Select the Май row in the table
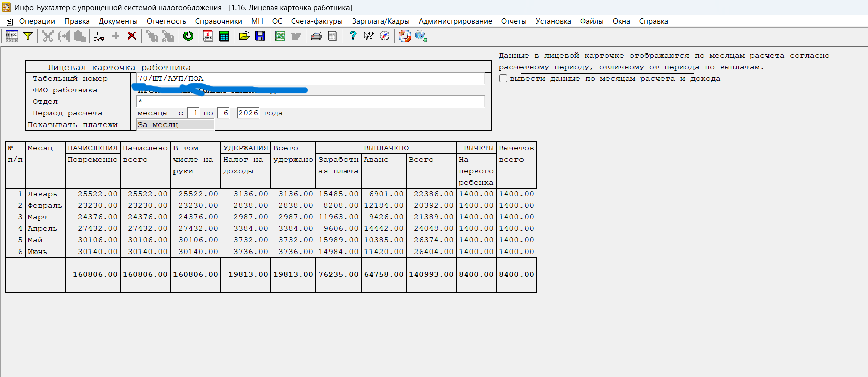Viewport: 868px width, 377px height. [x=271, y=240]
